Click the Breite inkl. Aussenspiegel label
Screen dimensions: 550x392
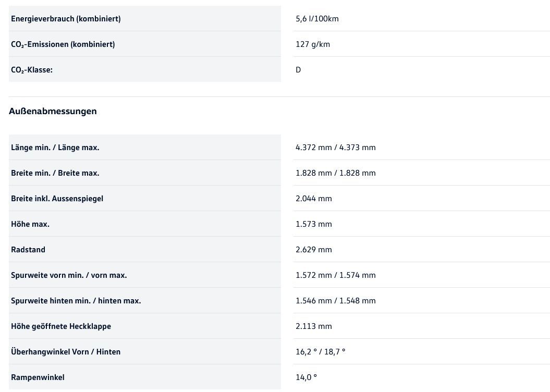pyautogui.click(x=57, y=199)
